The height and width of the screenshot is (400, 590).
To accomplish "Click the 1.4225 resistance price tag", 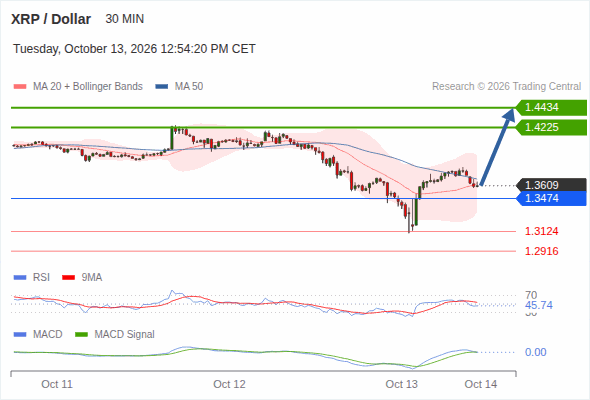I will click(551, 127).
